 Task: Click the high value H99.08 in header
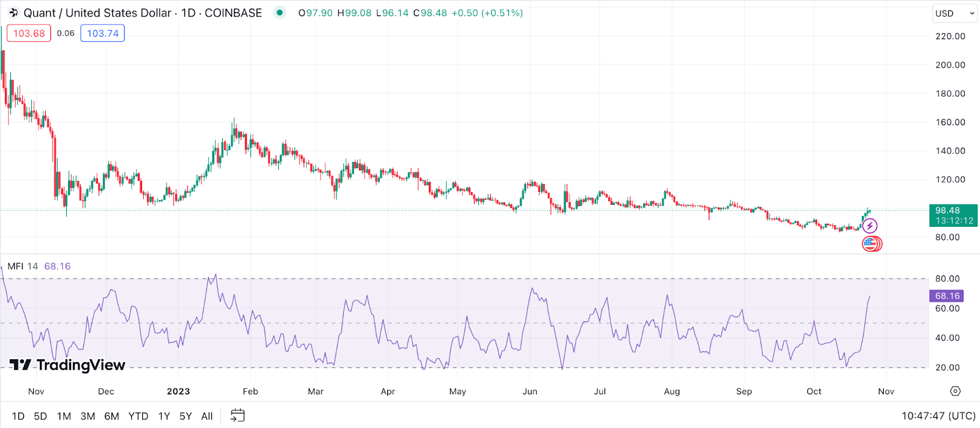point(355,13)
